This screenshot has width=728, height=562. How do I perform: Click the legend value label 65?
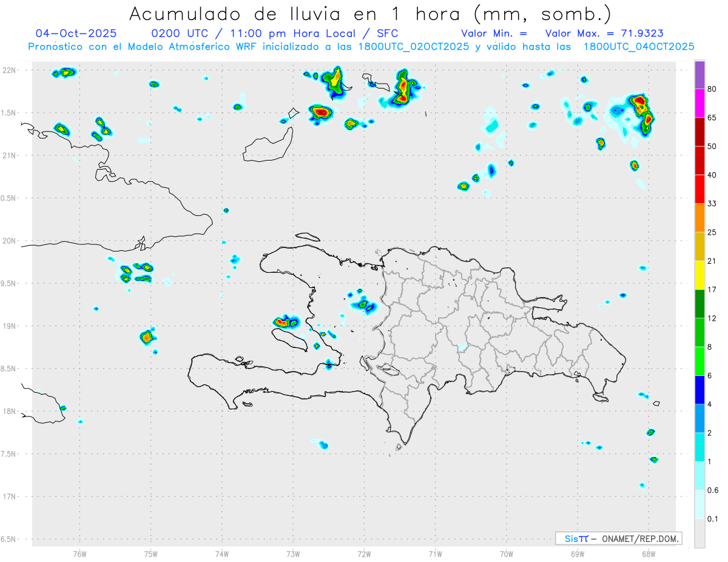[x=712, y=118]
